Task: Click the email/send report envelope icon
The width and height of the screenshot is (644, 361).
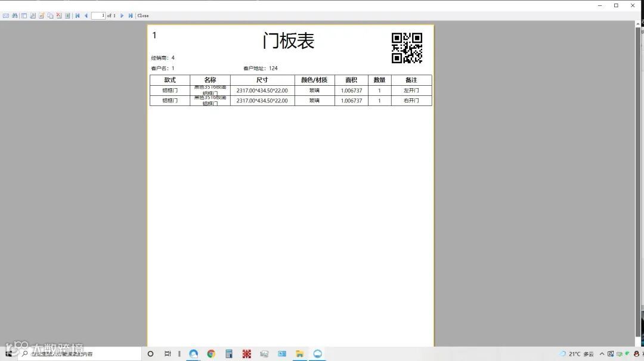Action: (6, 15)
